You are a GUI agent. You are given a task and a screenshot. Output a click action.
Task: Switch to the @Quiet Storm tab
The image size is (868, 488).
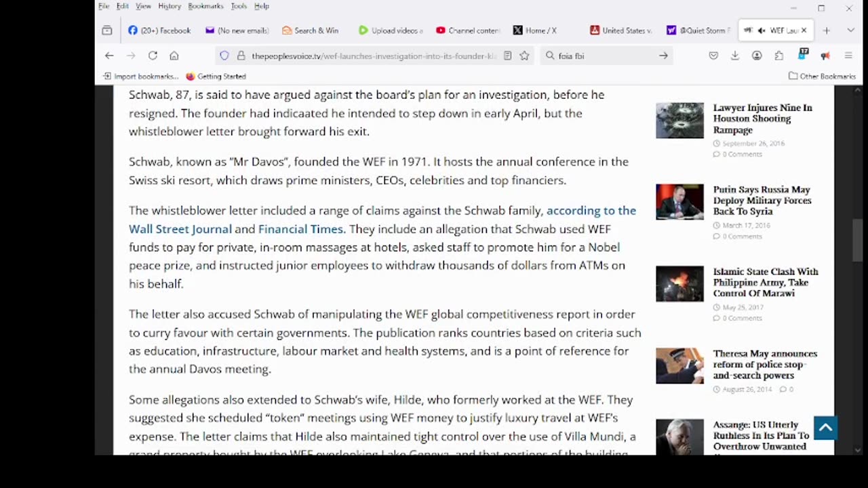point(698,30)
